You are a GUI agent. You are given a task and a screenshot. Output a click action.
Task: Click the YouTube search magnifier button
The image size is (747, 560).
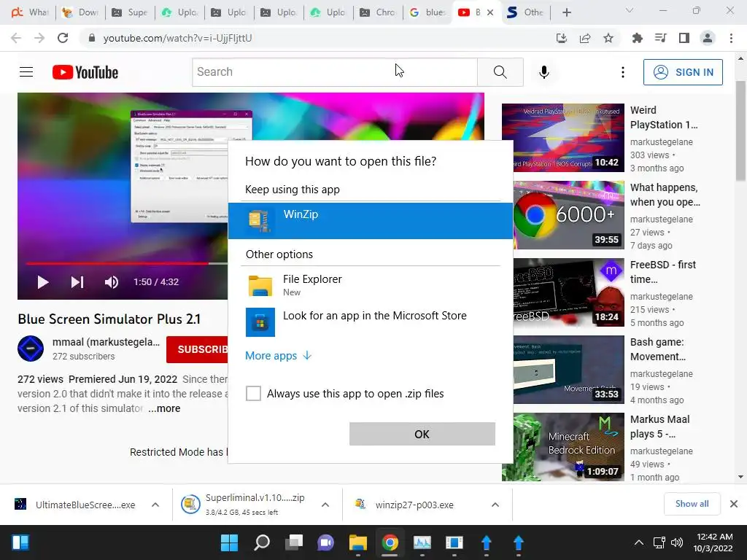click(x=500, y=72)
